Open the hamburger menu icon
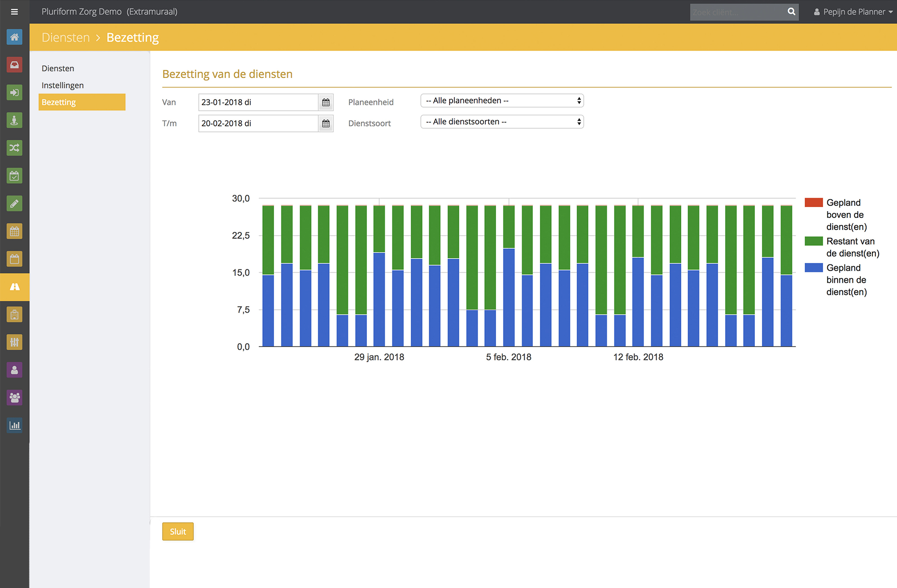This screenshot has height=588, width=897. [14, 12]
